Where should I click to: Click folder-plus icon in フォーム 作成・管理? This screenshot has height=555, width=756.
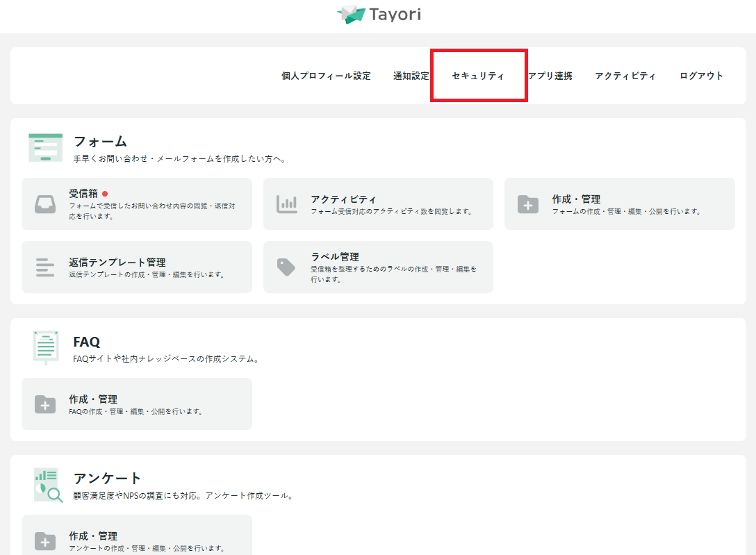coord(528,204)
